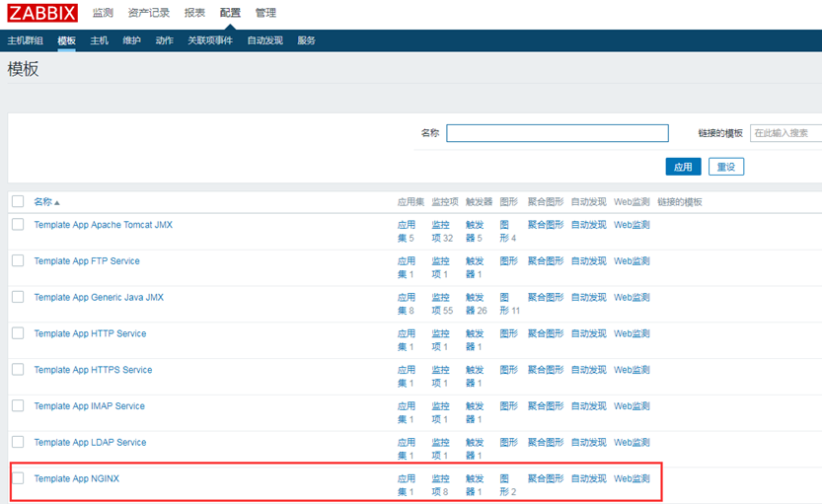Open the 动作 submenu tab
Viewport: 822px width, 504px height.
[164, 40]
